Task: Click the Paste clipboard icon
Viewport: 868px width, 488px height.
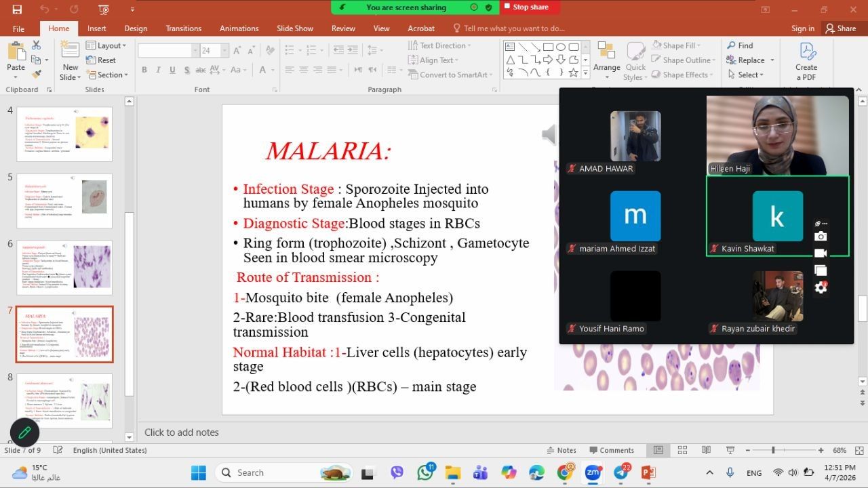Action: (16, 52)
